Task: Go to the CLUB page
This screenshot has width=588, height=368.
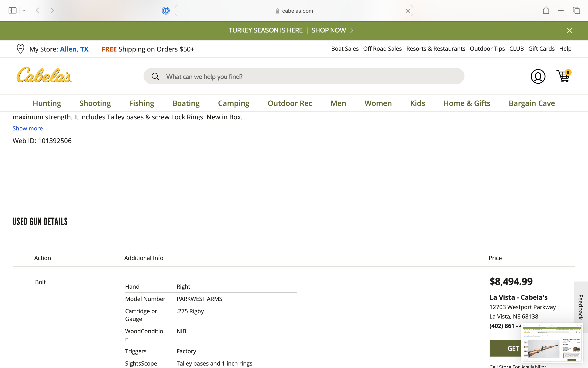Action: pos(516,49)
